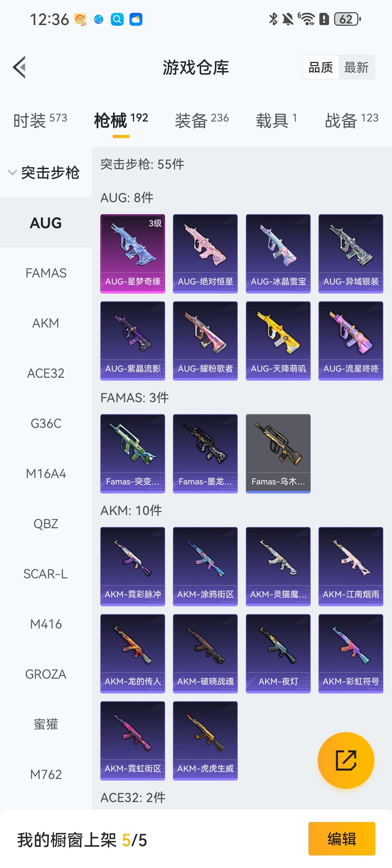
Task: Select GROZA in the weapon sidebar
Action: pyautogui.click(x=46, y=674)
